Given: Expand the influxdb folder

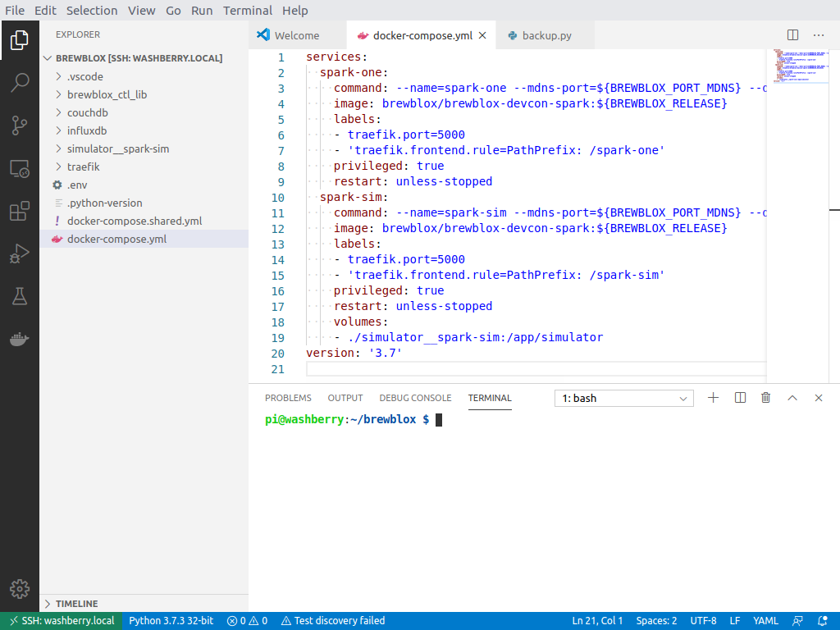Looking at the screenshot, I should (x=144, y=130).
